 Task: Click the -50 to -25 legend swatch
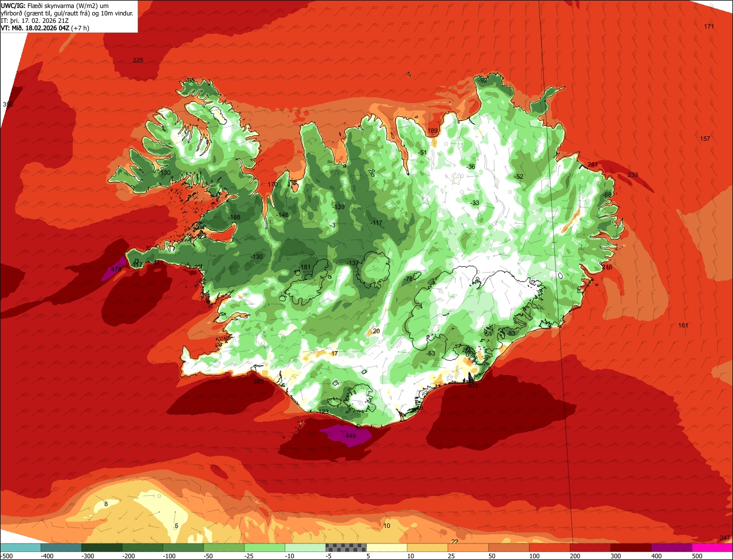tap(224, 548)
